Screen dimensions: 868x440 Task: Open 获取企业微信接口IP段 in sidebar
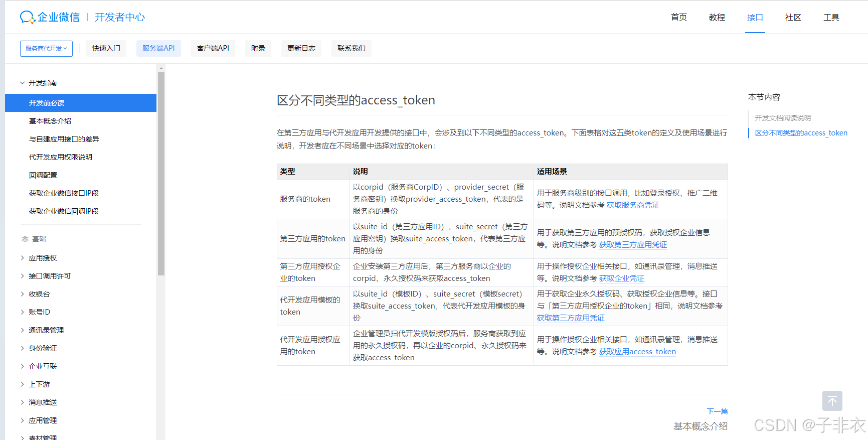pos(64,193)
